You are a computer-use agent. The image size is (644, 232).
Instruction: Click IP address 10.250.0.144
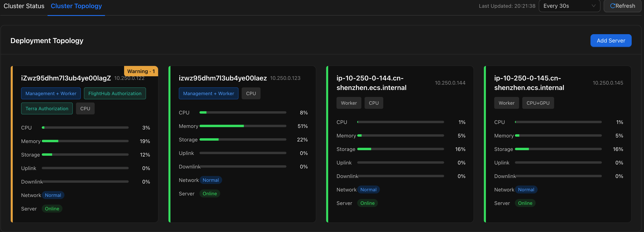450,83
